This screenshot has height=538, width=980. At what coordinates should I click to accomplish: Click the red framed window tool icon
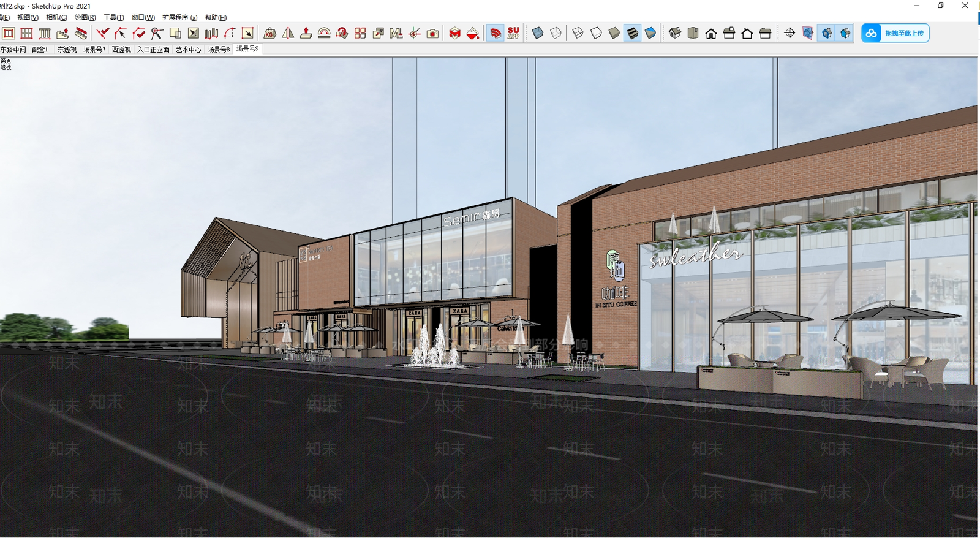[x=9, y=33]
